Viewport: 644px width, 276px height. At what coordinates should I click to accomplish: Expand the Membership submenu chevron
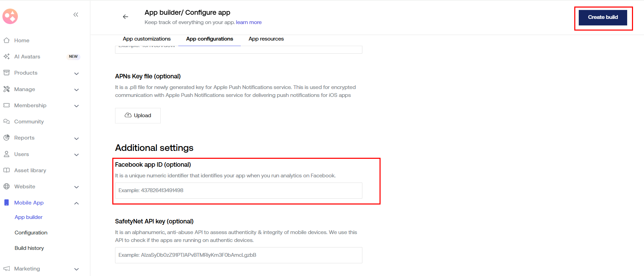click(77, 106)
